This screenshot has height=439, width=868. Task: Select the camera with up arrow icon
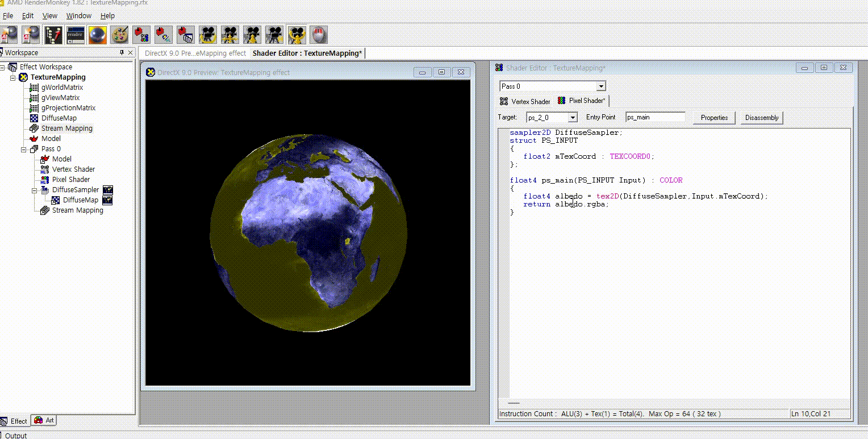[252, 35]
